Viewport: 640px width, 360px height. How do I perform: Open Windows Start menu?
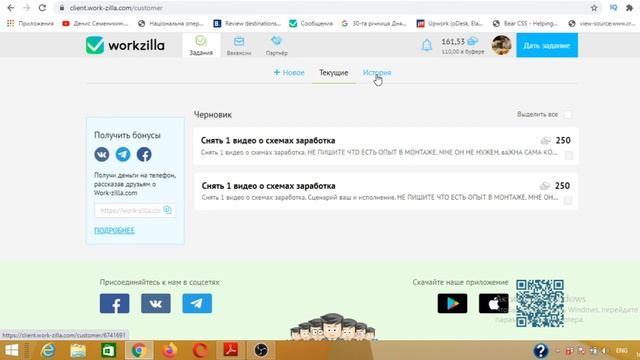pyautogui.click(x=11, y=350)
